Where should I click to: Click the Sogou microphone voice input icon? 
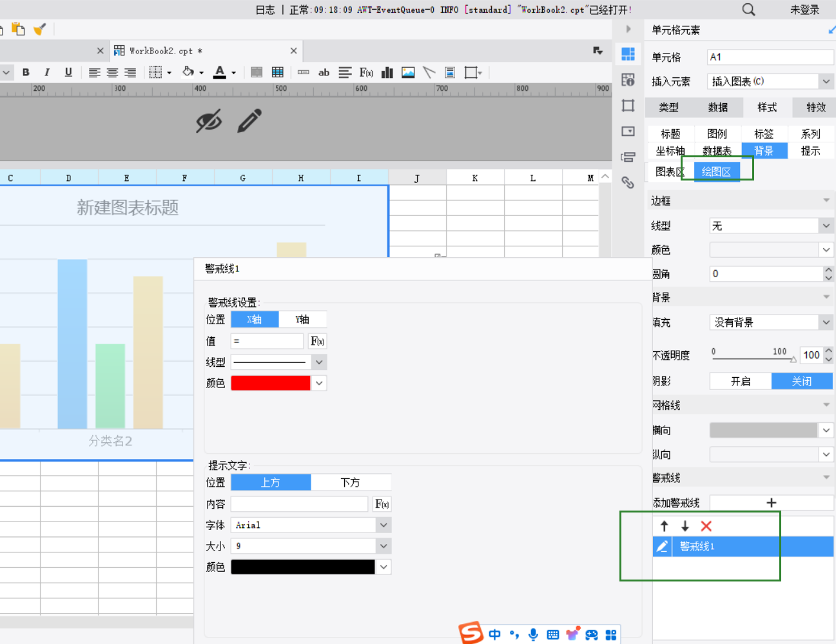(533, 634)
